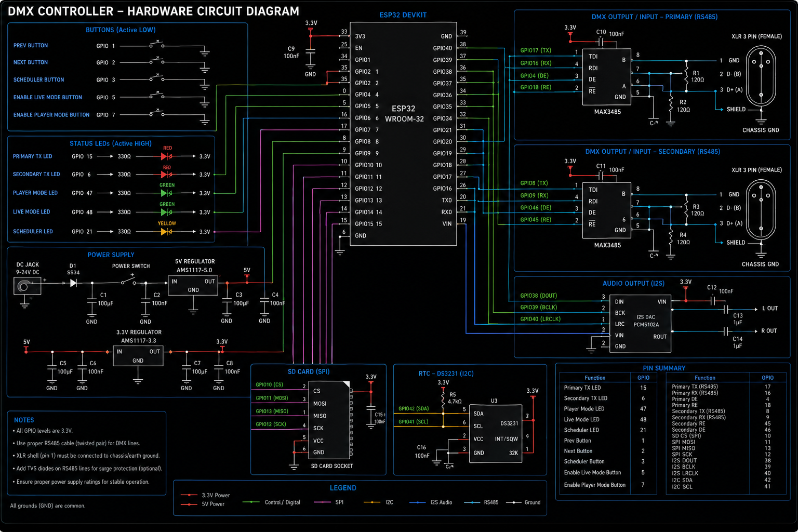Click 'DMX OUTPUT / INPUT – PRIMARY (RS485)' title

(x=655, y=17)
